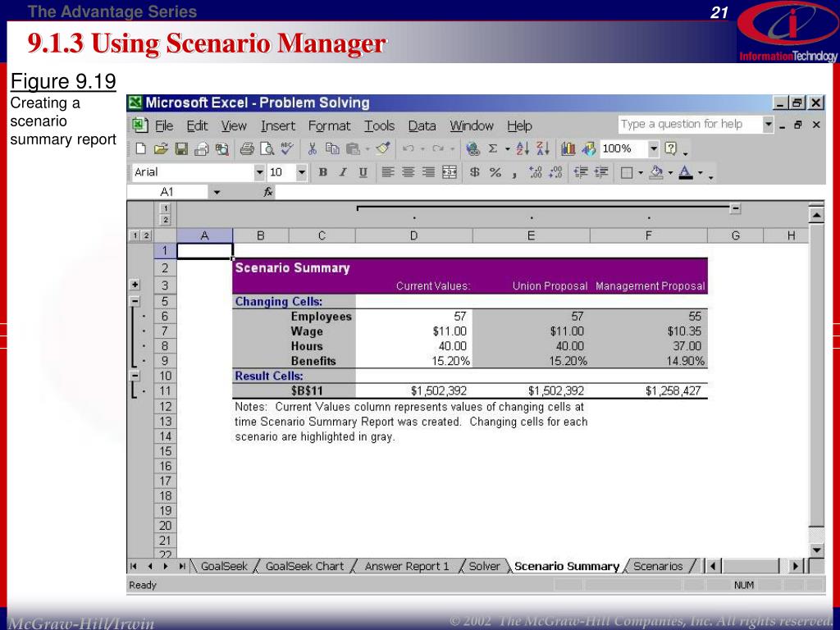This screenshot has width=840, height=630.
Task: Open the Data menu
Action: (x=422, y=126)
